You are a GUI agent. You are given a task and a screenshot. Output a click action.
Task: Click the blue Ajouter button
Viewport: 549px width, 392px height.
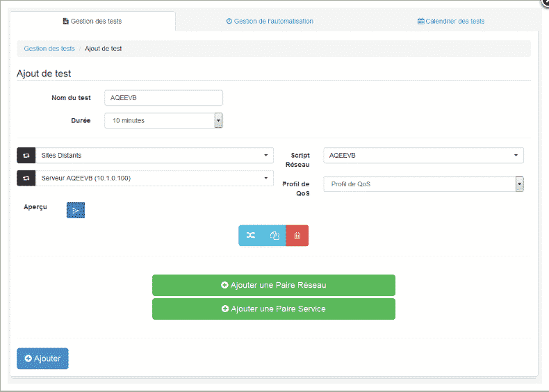(x=42, y=359)
